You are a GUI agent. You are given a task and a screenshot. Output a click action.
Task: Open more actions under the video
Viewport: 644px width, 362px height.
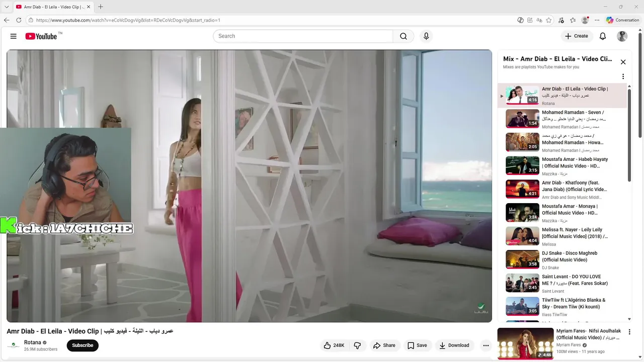point(486,345)
